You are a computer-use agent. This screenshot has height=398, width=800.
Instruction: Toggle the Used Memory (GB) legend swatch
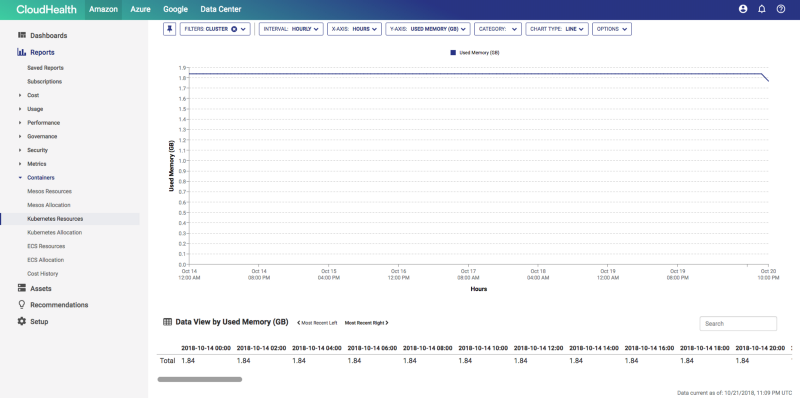pyautogui.click(x=453, y=53)
